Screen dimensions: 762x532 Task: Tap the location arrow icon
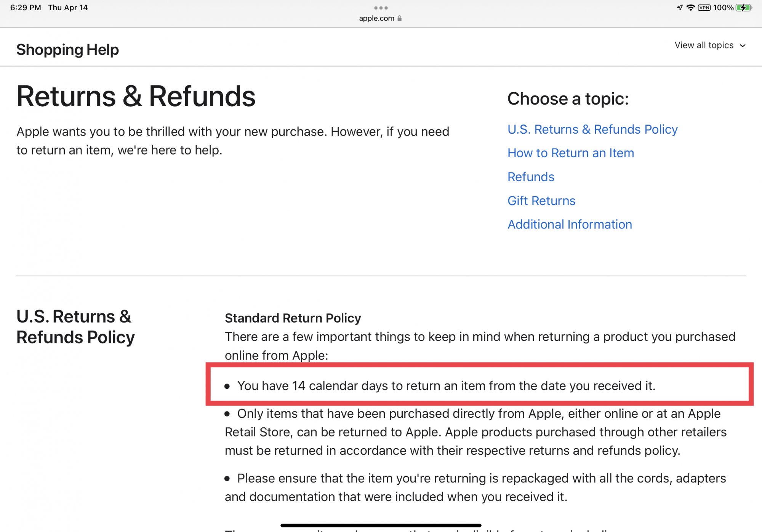point(680,8)
